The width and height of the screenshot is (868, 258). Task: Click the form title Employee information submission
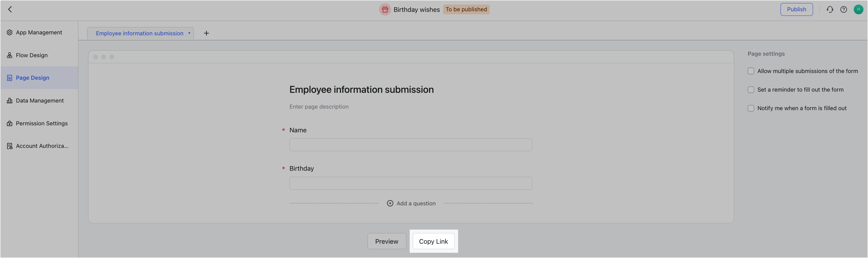361,89
